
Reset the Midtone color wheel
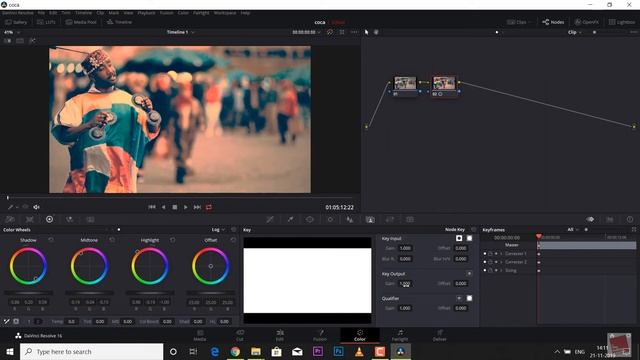tap(112, 240)
